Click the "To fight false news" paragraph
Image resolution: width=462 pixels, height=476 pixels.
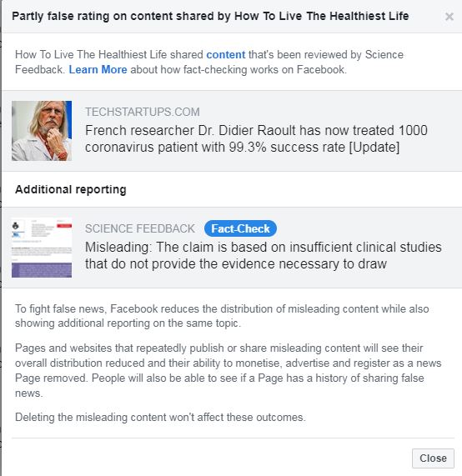click(x=222, y=316)
